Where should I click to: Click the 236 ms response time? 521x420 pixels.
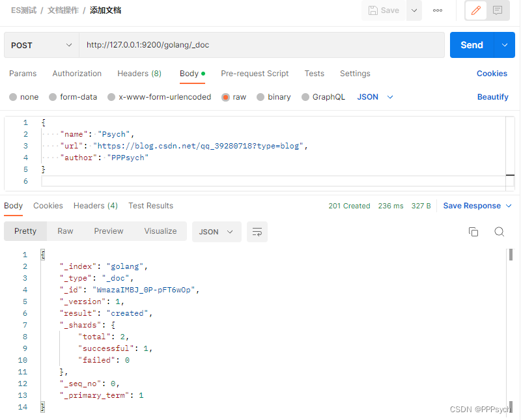tap(391, 206)
